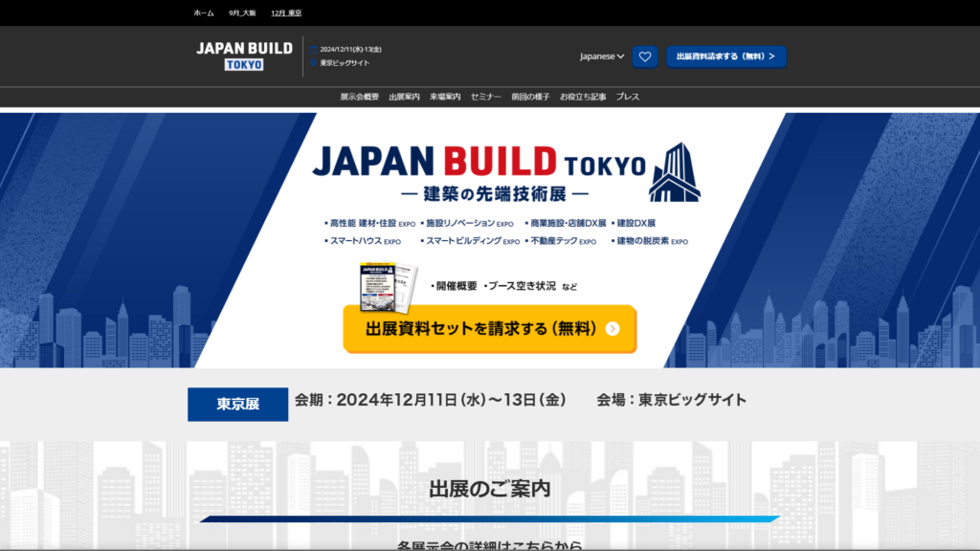Viewport: 980px width, 551px height.
Task: Click the 東京展 blue label
Action: 237,405
